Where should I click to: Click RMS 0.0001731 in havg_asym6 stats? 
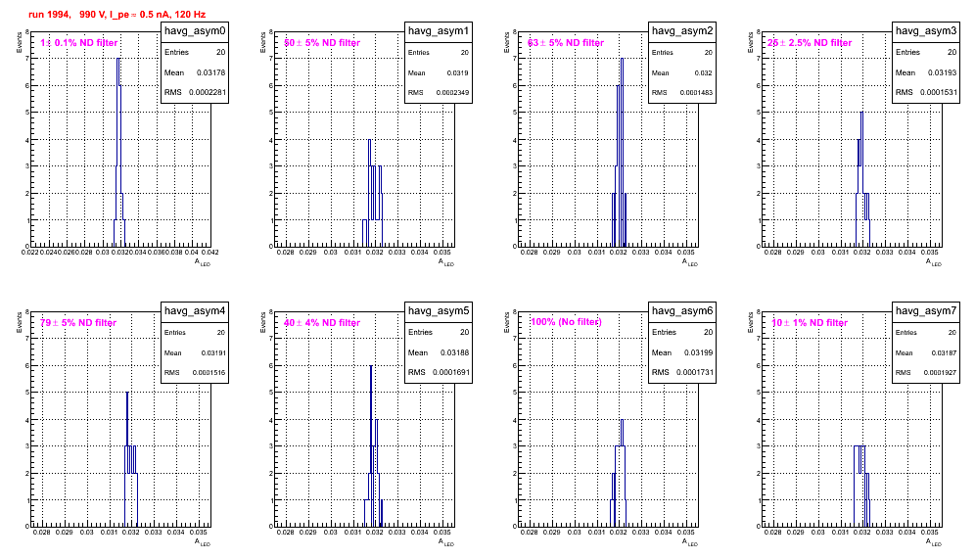[682, 373]
